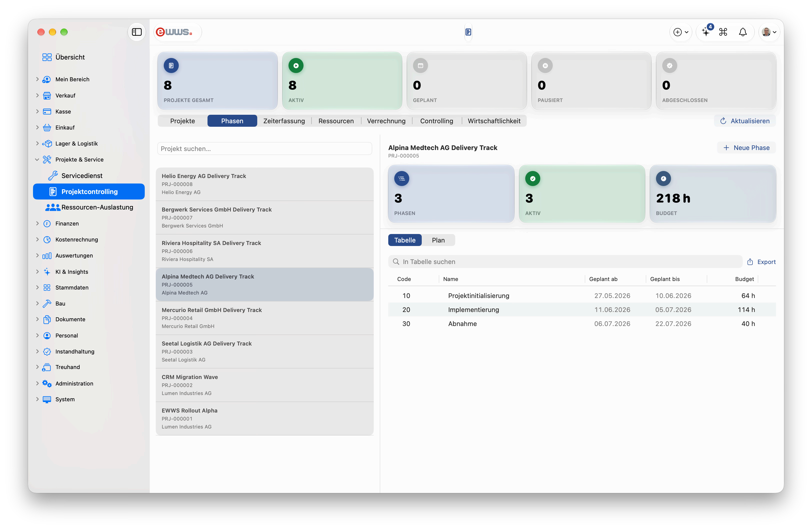Filter by the Pausiert projects card
This screenshot has width=812, height=530.
point(591,80)
